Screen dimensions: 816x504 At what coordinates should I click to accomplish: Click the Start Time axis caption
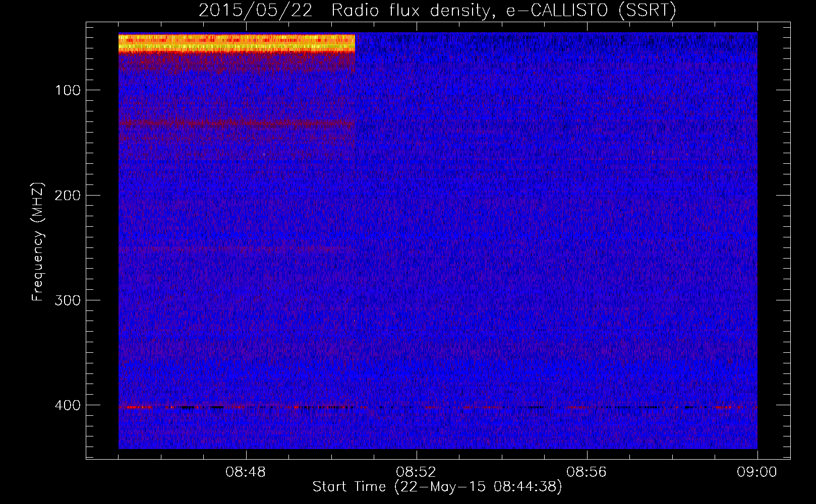[x=437, y=487]
